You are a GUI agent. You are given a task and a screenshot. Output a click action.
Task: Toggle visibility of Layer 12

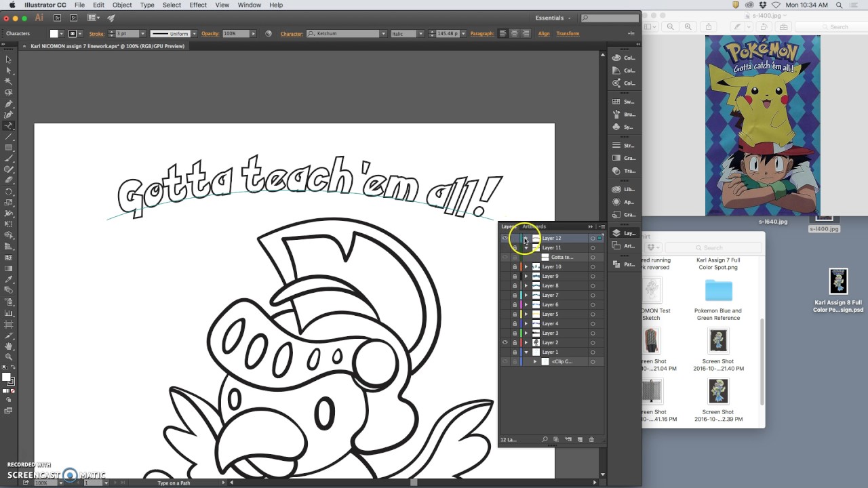click(x=505, y=239)
